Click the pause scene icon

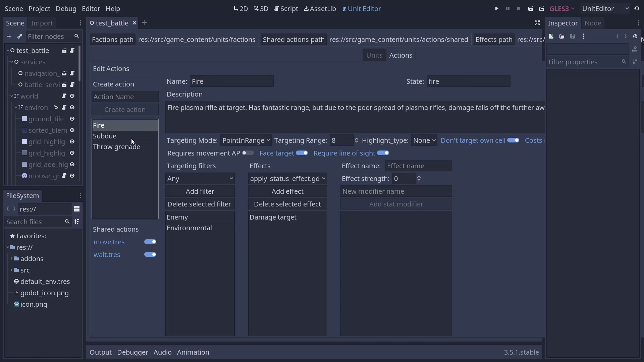click(508, 9)
